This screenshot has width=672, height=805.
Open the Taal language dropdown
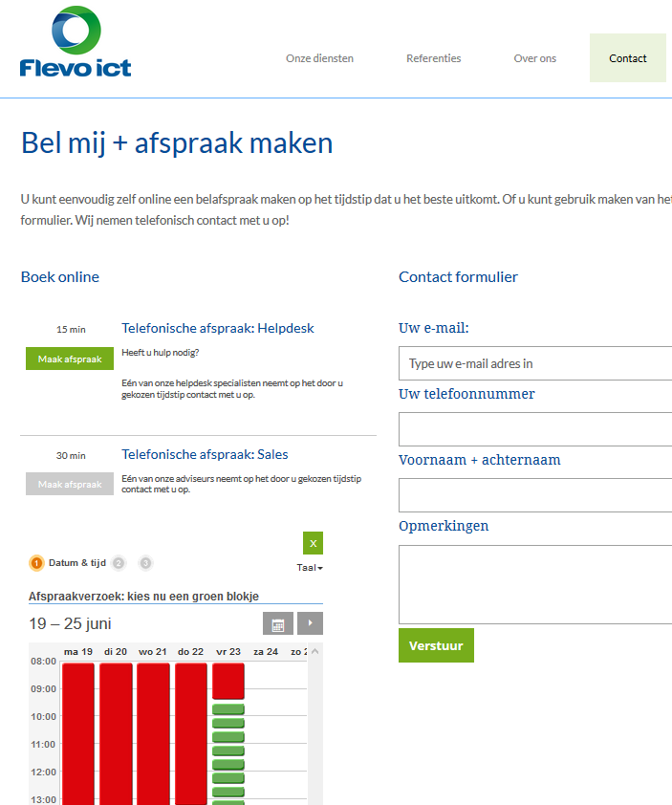click(310, 567)
